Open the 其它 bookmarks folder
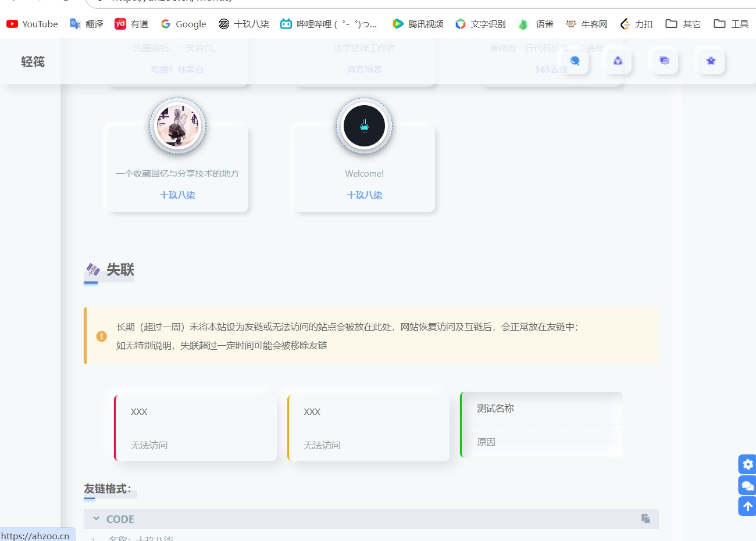756x541 pixels. (x=683, y=24)
